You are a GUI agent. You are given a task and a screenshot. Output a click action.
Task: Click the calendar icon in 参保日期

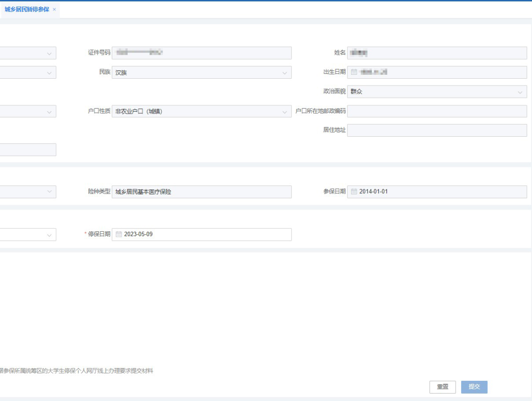(354, 191)
